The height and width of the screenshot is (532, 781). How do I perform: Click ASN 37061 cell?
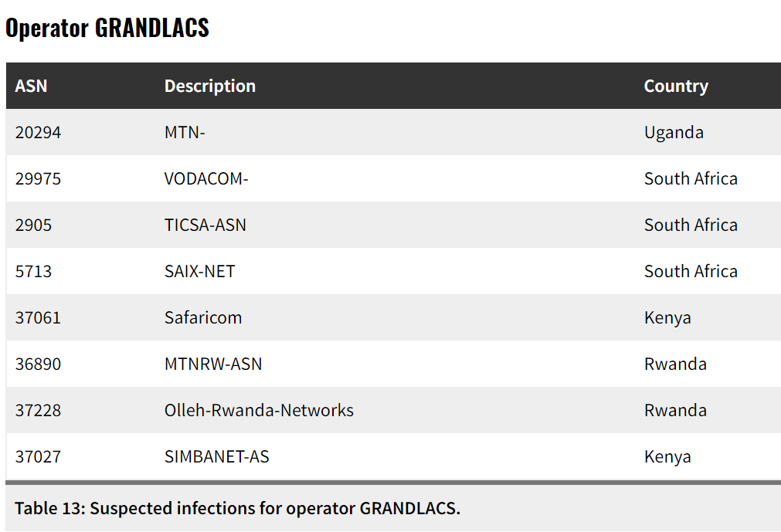tap(38, 317)
